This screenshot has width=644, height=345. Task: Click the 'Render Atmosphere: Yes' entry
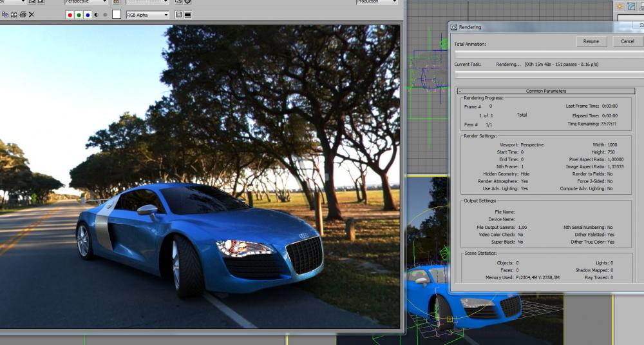pyautogui.click(x=503, y=181)
